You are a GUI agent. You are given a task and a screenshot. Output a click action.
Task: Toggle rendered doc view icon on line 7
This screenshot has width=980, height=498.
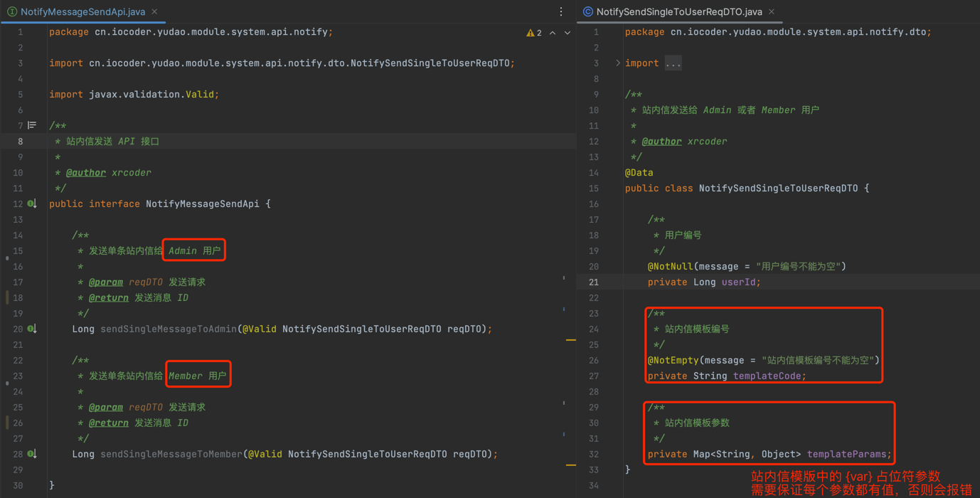pos(32,125)
